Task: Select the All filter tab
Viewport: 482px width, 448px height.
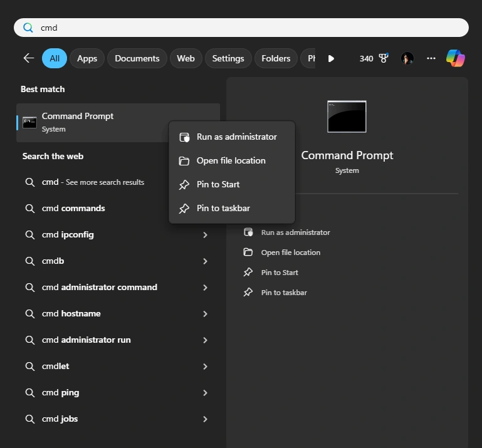Action: (x=55, y=58)
